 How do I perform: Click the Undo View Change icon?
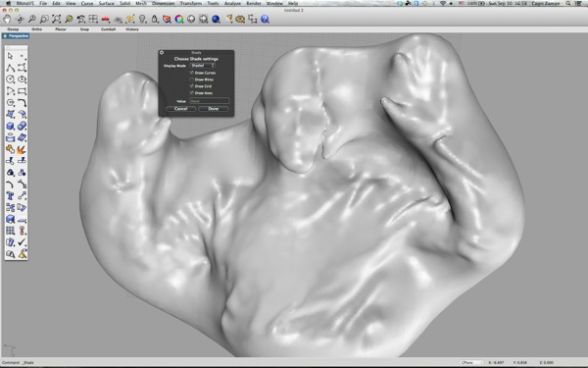coord(80,20)
